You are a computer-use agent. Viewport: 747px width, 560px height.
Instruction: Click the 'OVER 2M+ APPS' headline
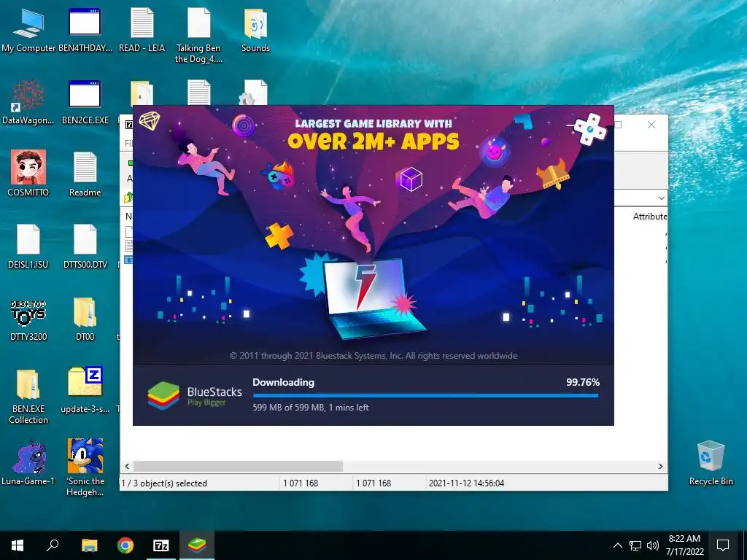[373, 141]
